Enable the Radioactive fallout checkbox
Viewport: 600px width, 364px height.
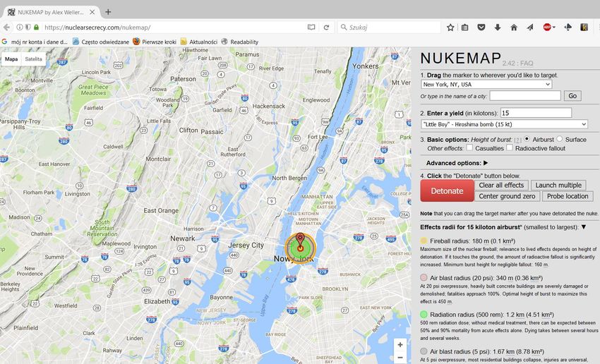coord(510,147)
